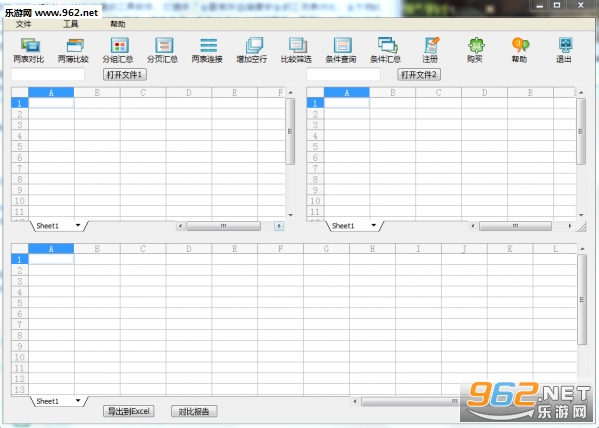
Task: Click the 打开文件1 button
Action: pyautogui.click(x=125, y=75)
